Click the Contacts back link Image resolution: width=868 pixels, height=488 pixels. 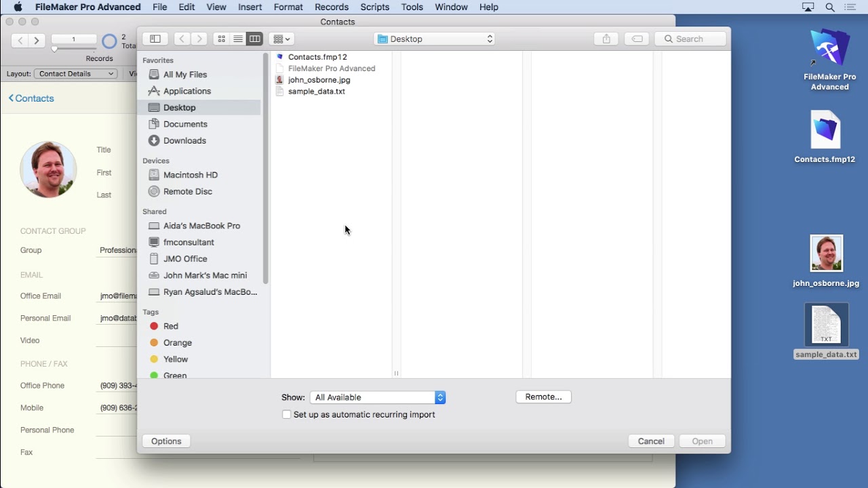pos(31,98)
